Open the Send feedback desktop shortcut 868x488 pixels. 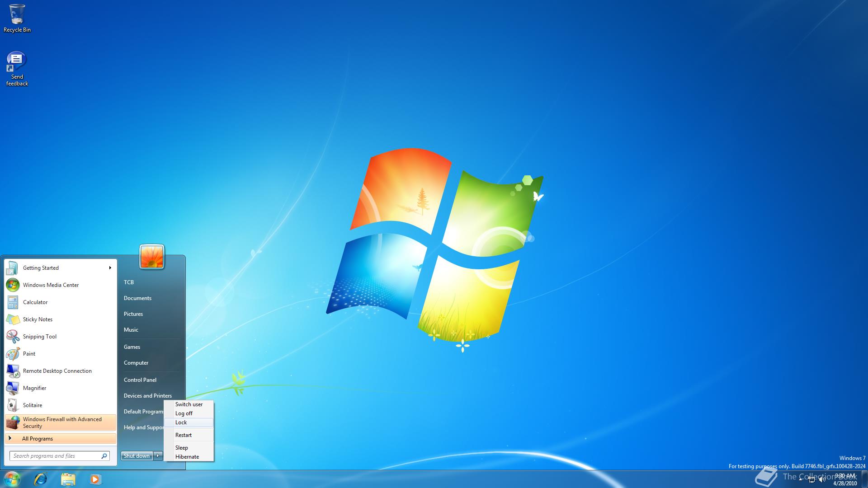tap(17, 69)
